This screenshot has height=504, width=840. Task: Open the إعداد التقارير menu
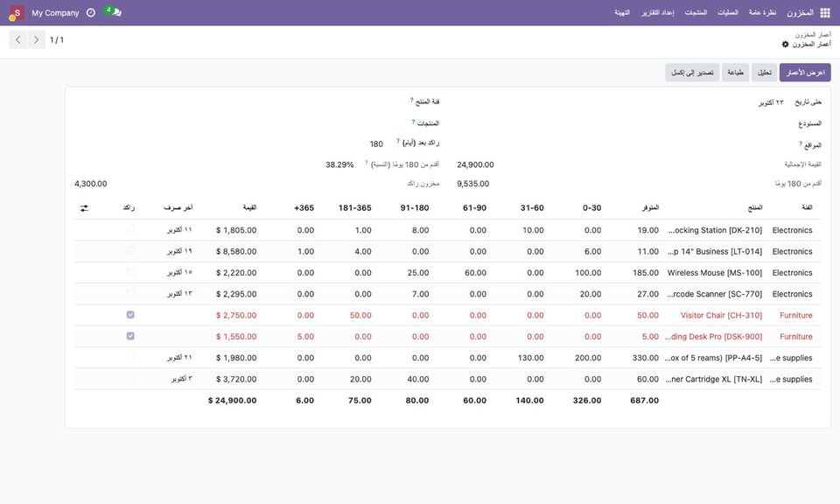pyautogui.click(x=658, y=12)
